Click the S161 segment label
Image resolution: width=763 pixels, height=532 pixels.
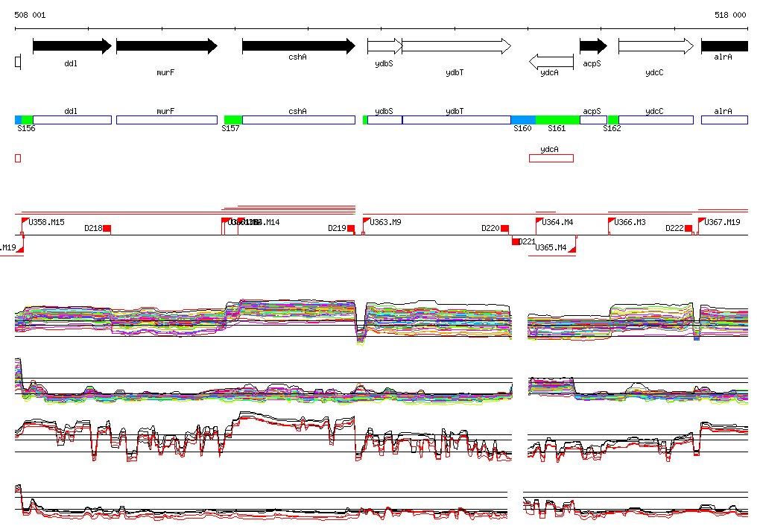[x=557, y=128]
